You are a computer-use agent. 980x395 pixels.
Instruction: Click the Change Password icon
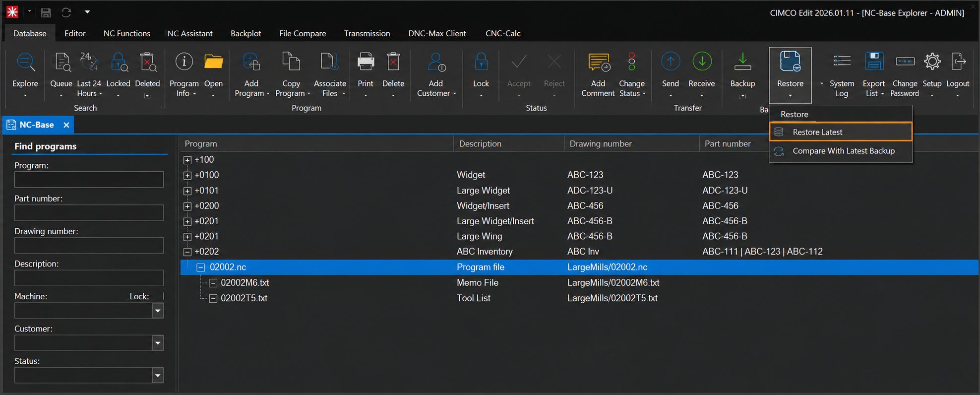pyautogui.click(x=905, y=62)
